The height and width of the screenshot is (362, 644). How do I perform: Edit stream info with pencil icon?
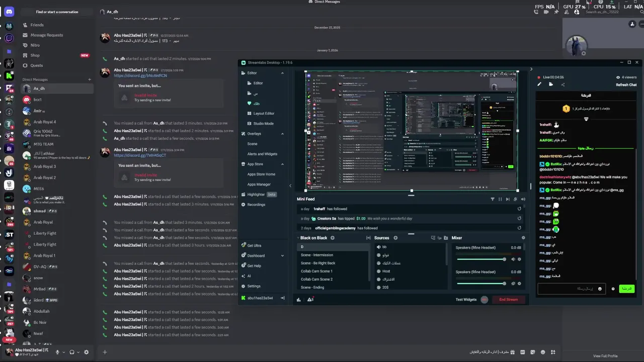click(x=539, y=84)
